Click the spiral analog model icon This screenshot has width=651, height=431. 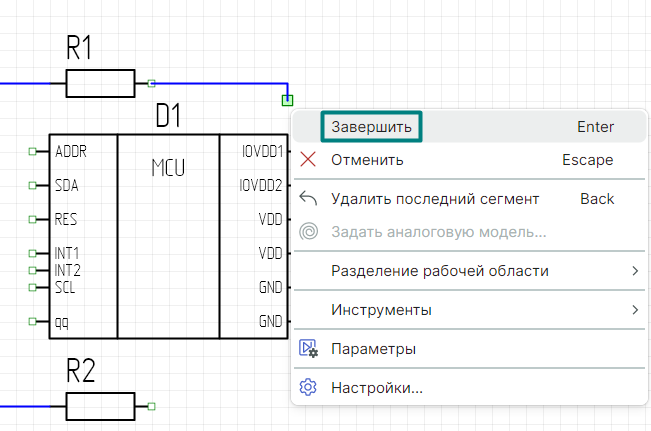click(309, 232)
